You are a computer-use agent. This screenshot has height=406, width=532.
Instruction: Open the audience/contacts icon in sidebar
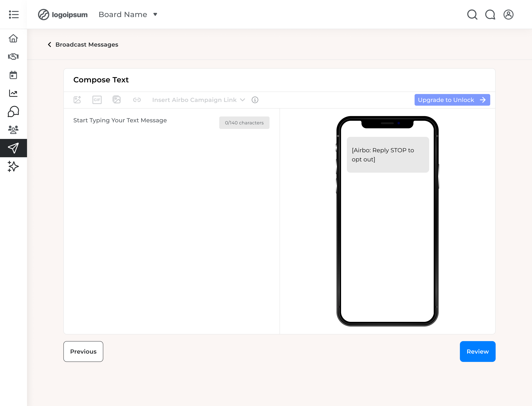(13, 130)
